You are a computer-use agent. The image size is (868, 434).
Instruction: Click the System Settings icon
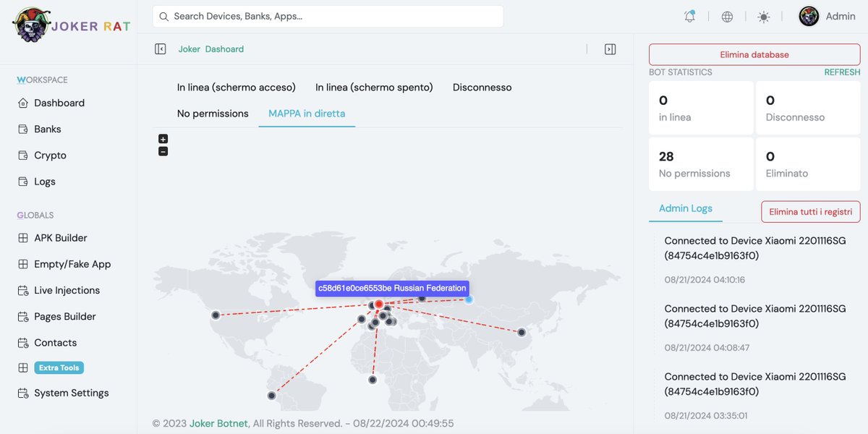pyautogui.click(x=22, y=393)
